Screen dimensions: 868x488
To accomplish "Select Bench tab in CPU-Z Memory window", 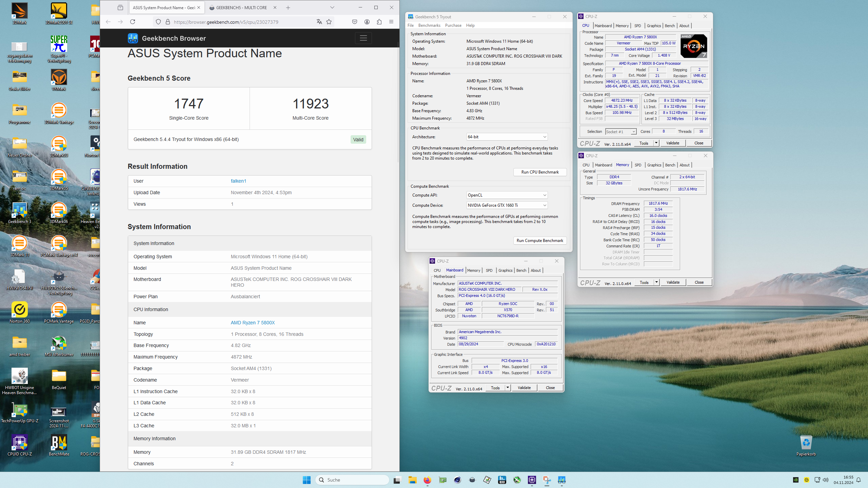I will (670, 165).
